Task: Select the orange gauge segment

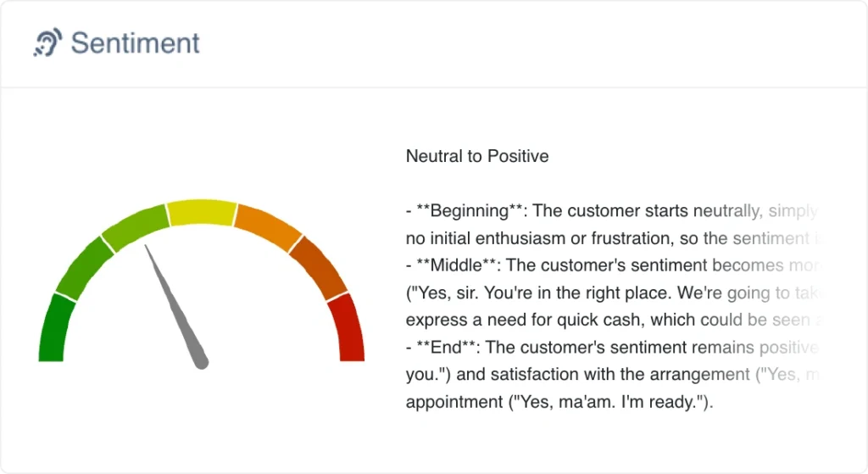Action: click(x=267, y=227)
